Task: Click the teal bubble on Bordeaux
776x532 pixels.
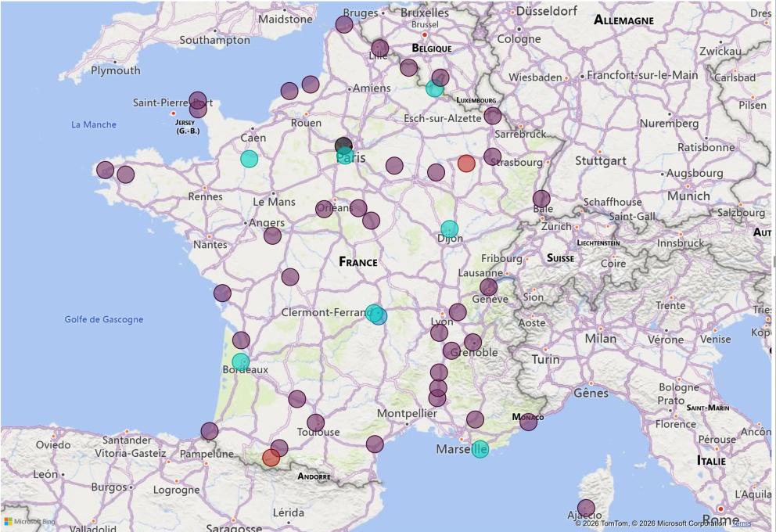Action: (241, 362)
